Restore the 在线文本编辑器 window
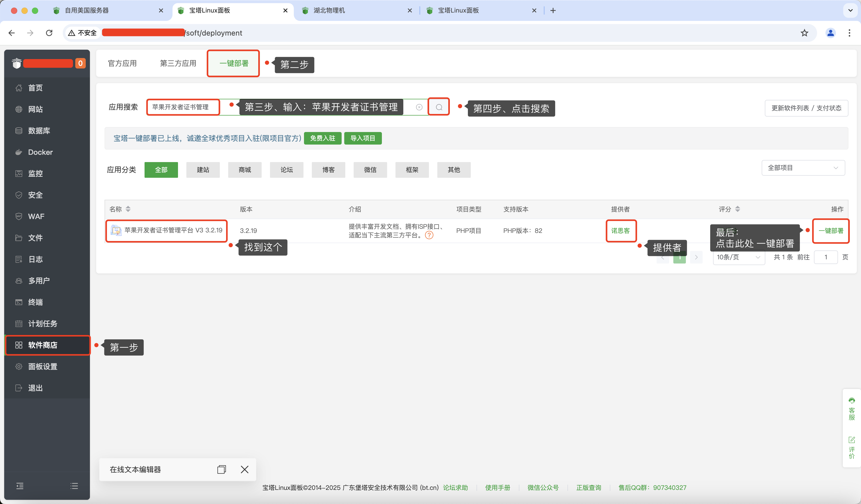This screenshot has width=861, height=504. (221, 469)
